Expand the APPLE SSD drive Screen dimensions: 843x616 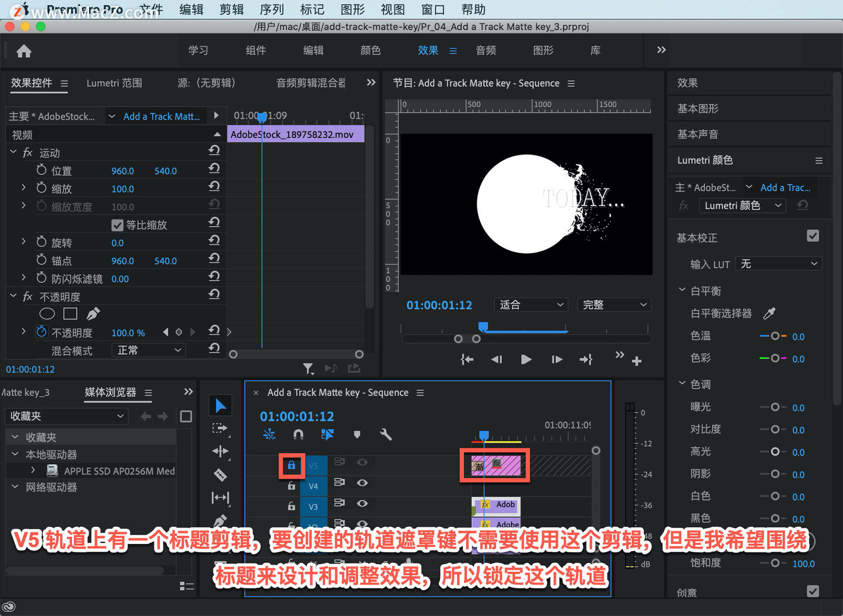pyautogui.click(x=33, y=470)
